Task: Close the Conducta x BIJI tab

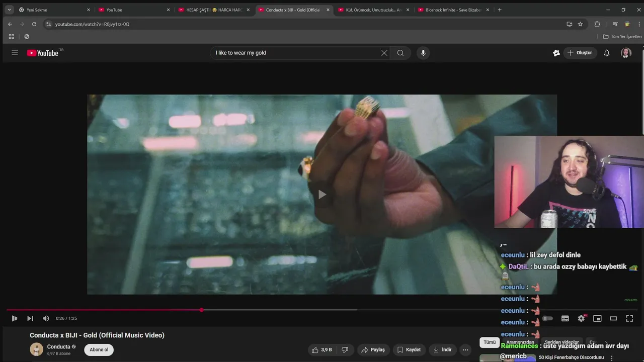Action: 328,10
